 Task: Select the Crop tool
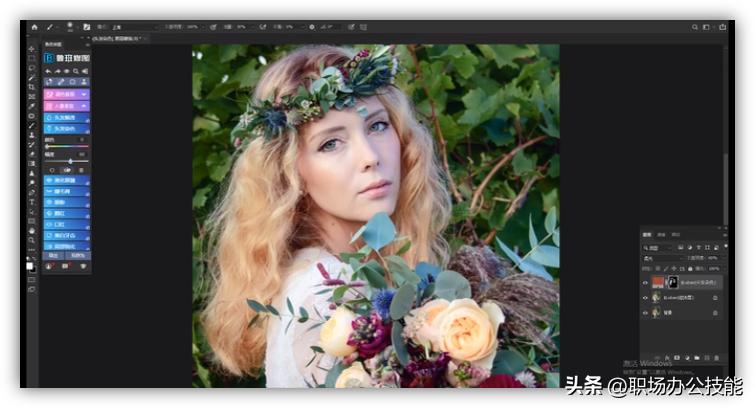31,87
